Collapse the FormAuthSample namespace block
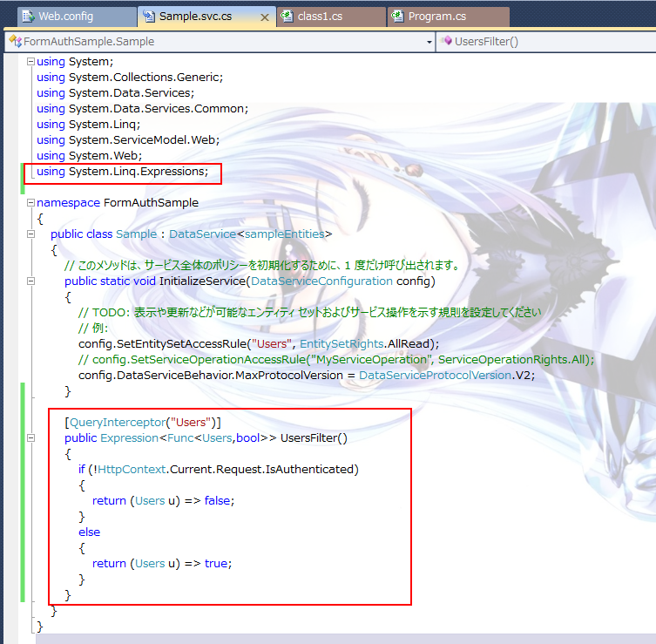This screenshot has height=644, width=656. [x=30, y=203]
